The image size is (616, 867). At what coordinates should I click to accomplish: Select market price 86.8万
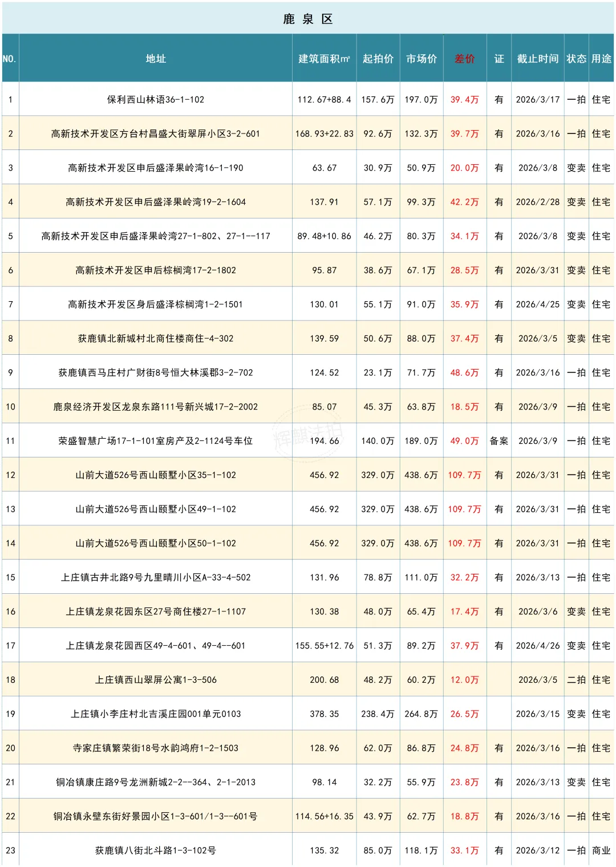(422, 748)
